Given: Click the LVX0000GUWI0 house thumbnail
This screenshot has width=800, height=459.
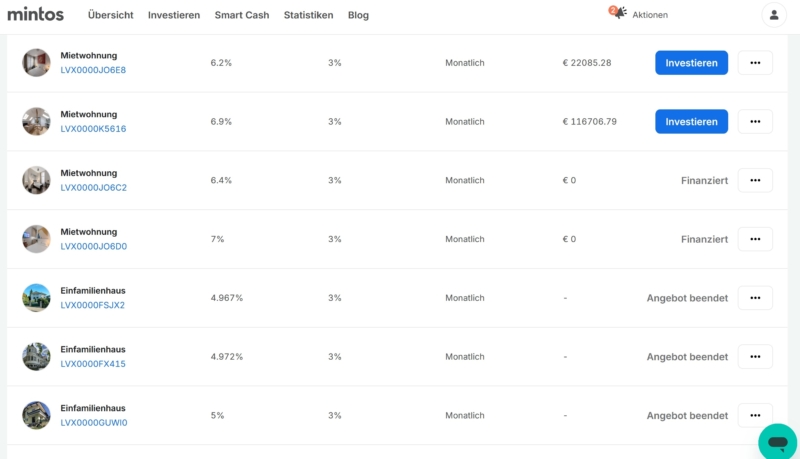Looking at the screenshot, I should 36,415.
